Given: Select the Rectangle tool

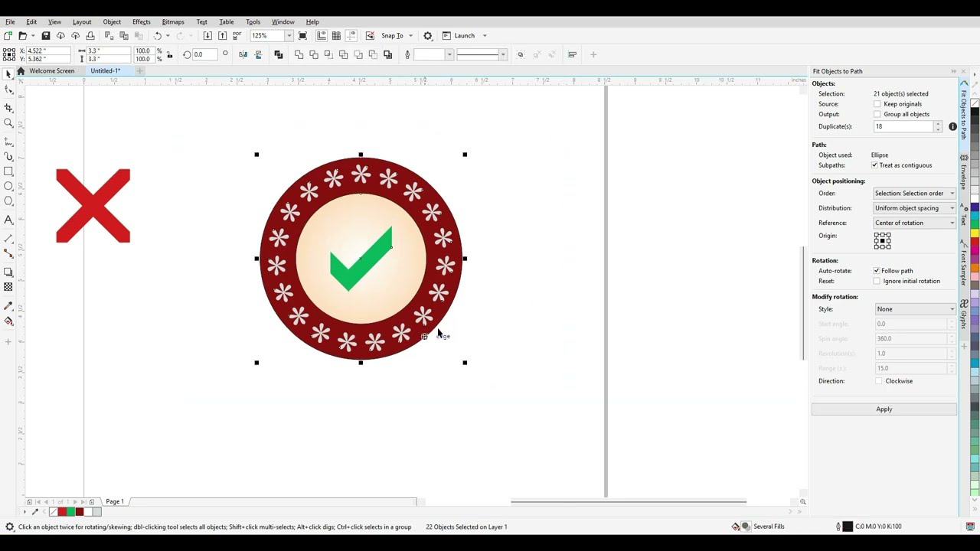Looking at the screenshot, I should click(8, 171).
